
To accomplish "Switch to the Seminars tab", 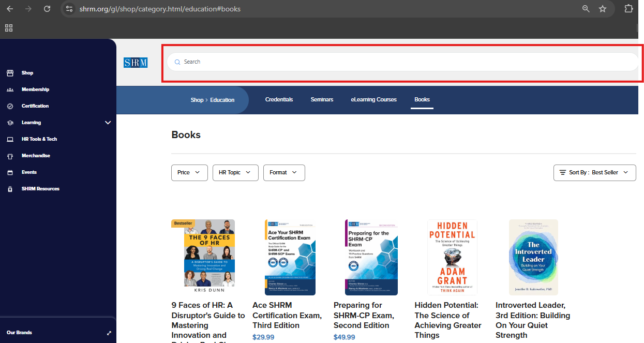I will [322, 100].
